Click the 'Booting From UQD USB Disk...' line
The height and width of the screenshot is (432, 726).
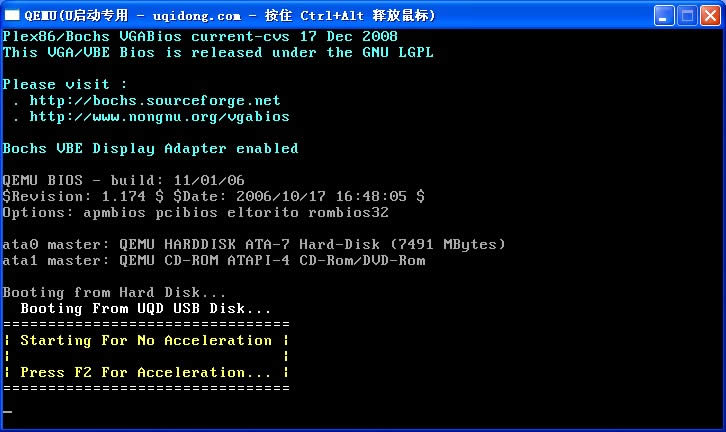[x=146, y=308]
